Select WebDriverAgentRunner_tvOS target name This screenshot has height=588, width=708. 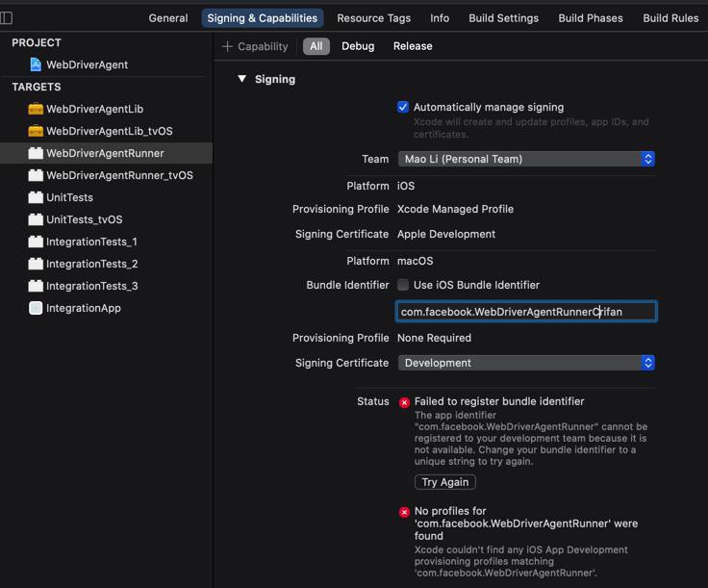[119, 175]
